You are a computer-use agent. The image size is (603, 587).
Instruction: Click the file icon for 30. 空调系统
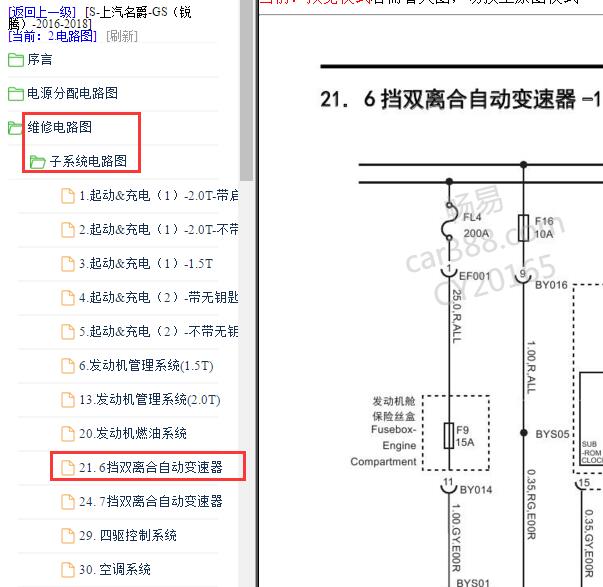pyautogui.click(x=68, y=570)
